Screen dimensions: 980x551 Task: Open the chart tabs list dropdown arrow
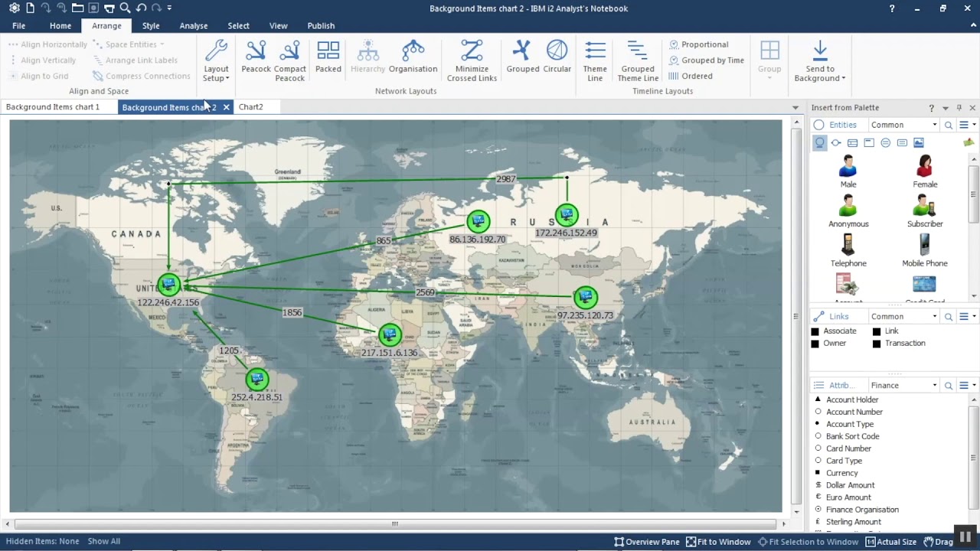(795, 108)
